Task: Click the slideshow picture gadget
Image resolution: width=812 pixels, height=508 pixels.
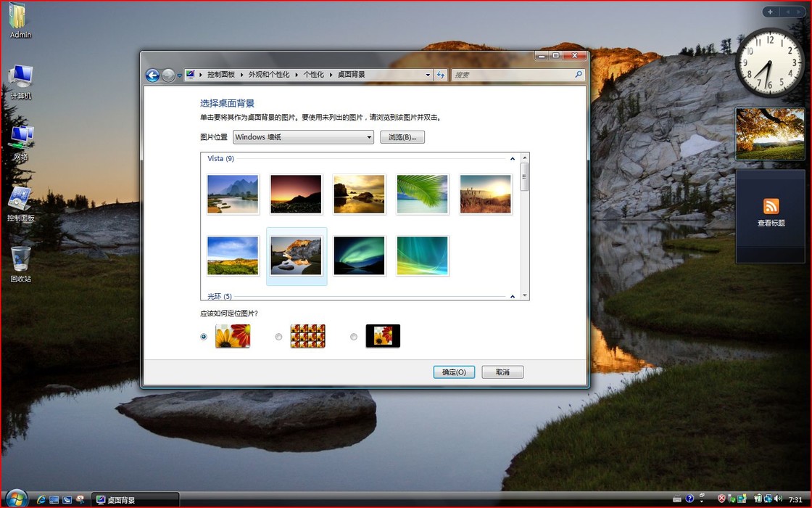Action: tap(770, 134)
